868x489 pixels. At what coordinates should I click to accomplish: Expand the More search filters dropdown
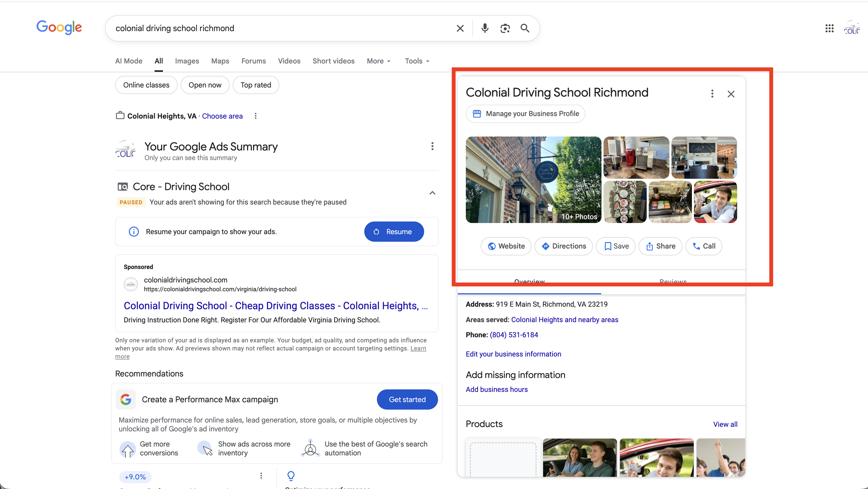[x=379, y=61]
